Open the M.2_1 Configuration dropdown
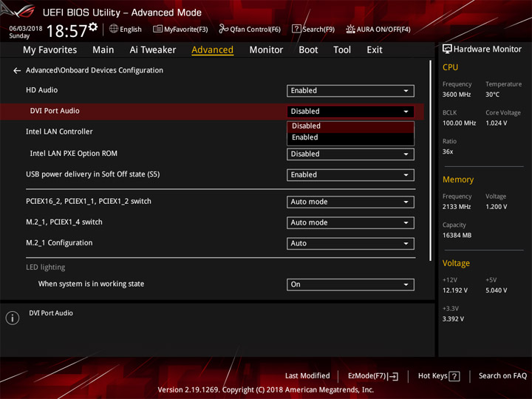The width and height of the screenshot is (532, 399). (x=350, y=244)
